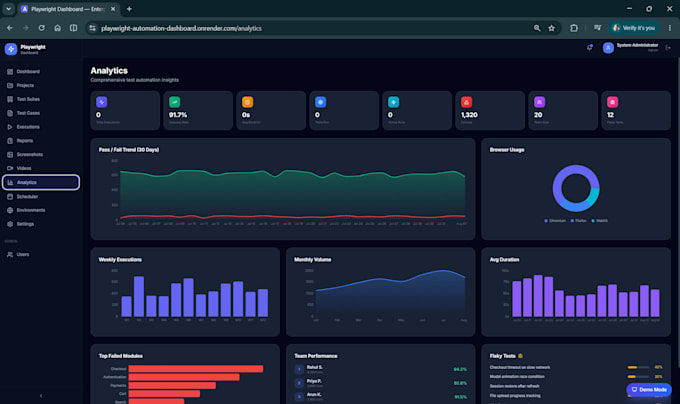Click the Checkout bar in Top Failed Modules
This screenshot has height=404, width=680.
(x=196, y=369)
